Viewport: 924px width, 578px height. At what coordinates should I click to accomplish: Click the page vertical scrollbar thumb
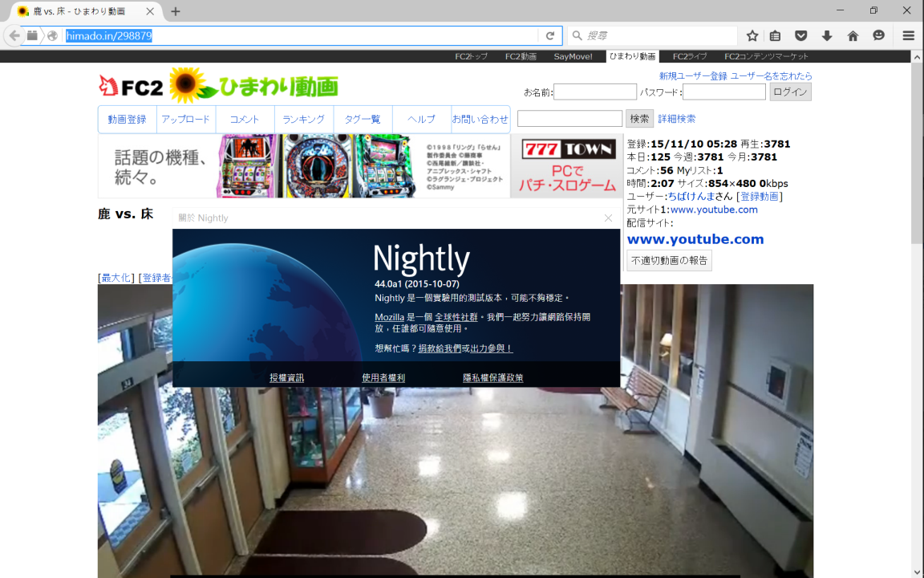(x=917, y=153)
